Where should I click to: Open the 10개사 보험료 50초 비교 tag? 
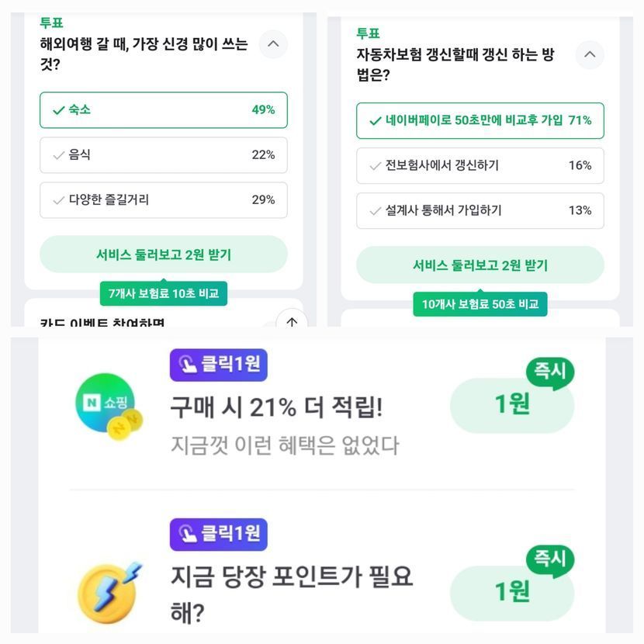pyautogui.click(x=480, y=304)
